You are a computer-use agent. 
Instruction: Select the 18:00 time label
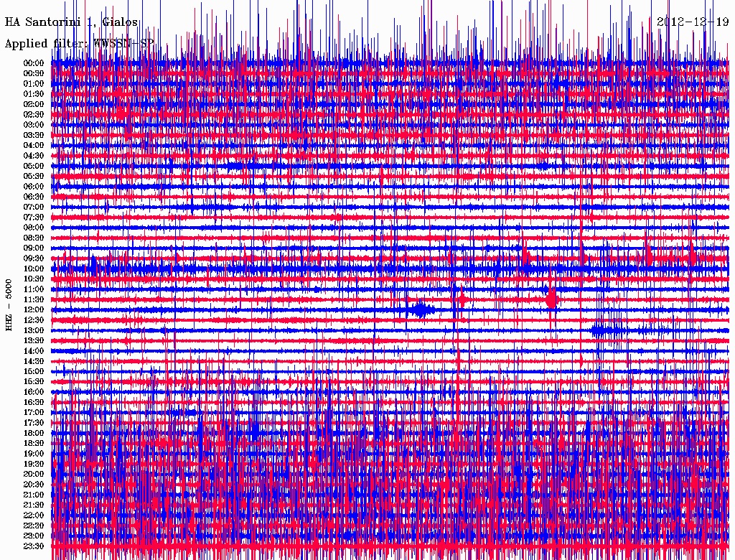point(34,434)
